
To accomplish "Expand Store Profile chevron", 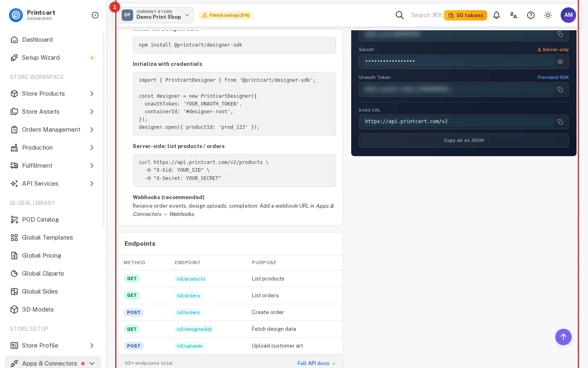I will point(92,346).
